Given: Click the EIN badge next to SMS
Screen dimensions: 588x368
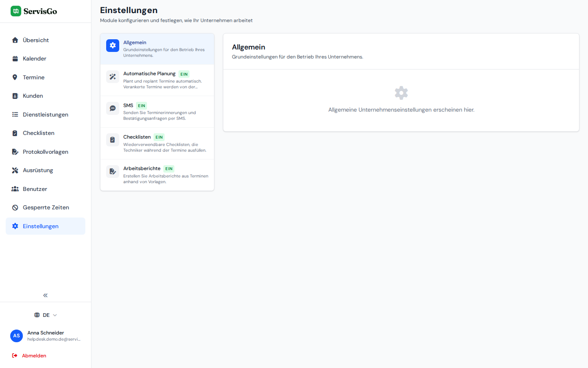Looking at the screenshot, I should pos(142,105).
